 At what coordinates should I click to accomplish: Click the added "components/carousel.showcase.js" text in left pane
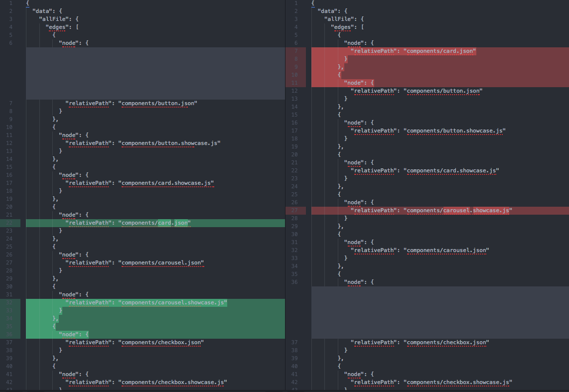(172, 302)
